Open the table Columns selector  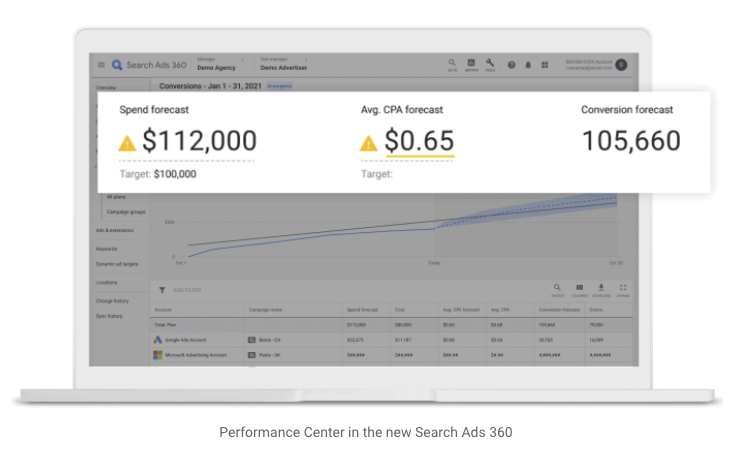click(x=579, y=288)
